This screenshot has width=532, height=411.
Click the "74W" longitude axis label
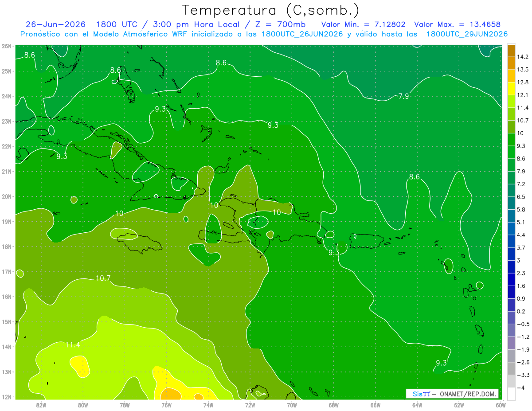pyautogui.click(x=208, y=404)
